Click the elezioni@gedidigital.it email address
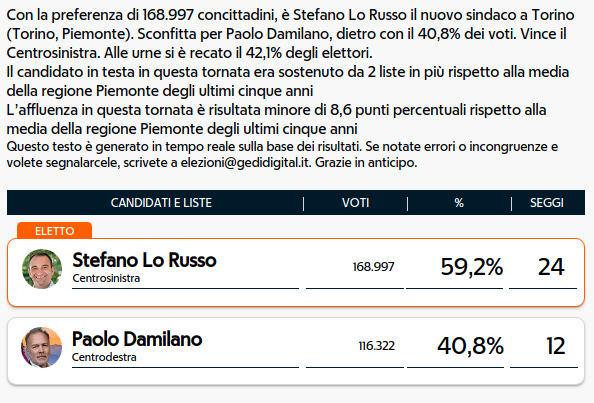This screenshot has height=403, width=594. click(x=245, y=163)
